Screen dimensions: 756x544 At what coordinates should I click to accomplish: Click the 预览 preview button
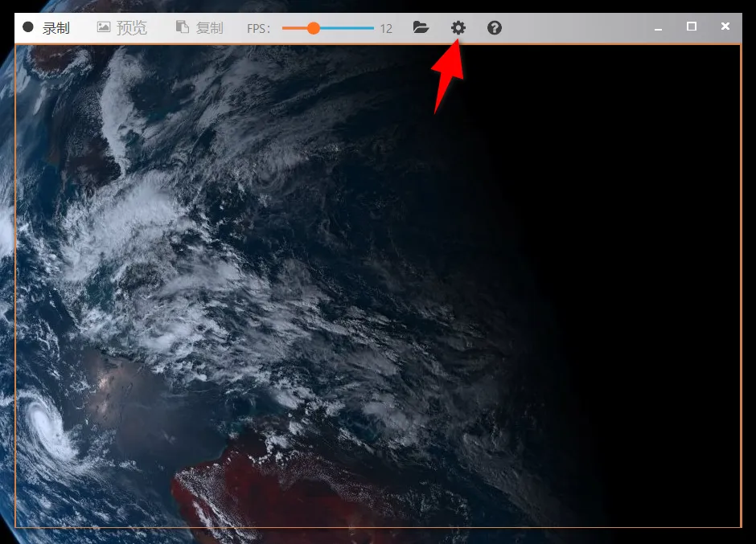click(122, 28)
